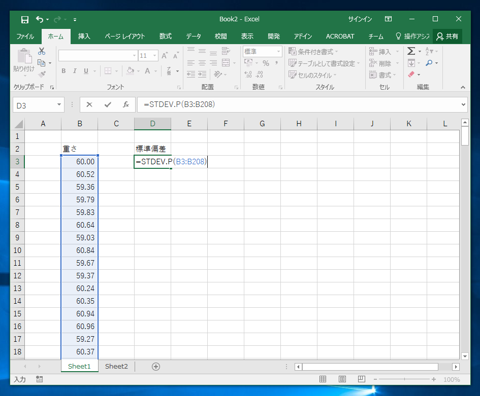Click the Sort and Filter icon
Screen dimensions: 480x396
pyautogui.click(x=429, y=51)
